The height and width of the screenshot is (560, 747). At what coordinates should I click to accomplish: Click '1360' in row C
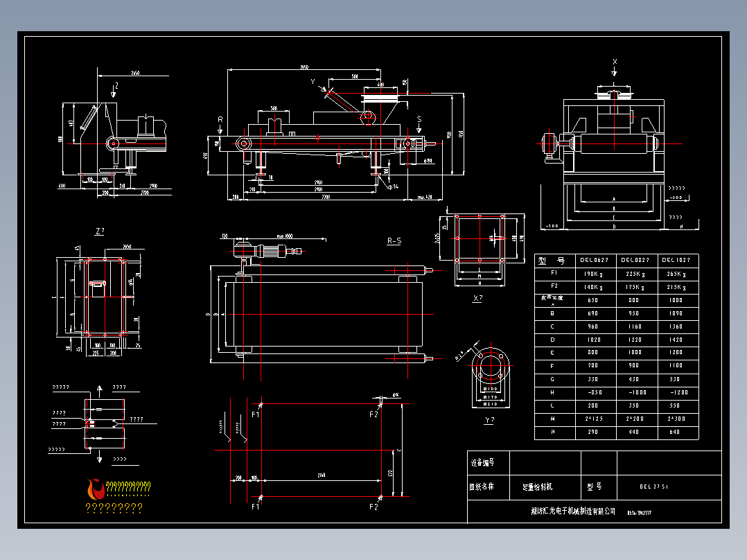point(676,327)
